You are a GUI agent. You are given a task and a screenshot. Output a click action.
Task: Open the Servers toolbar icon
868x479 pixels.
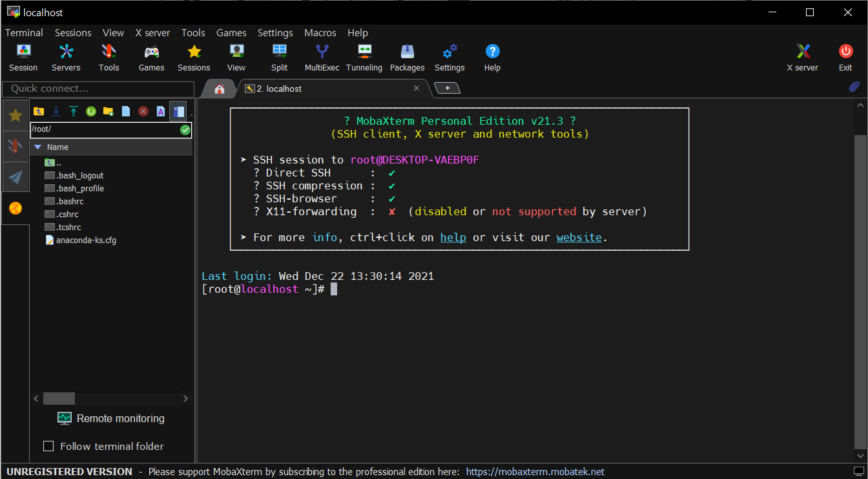66,58
